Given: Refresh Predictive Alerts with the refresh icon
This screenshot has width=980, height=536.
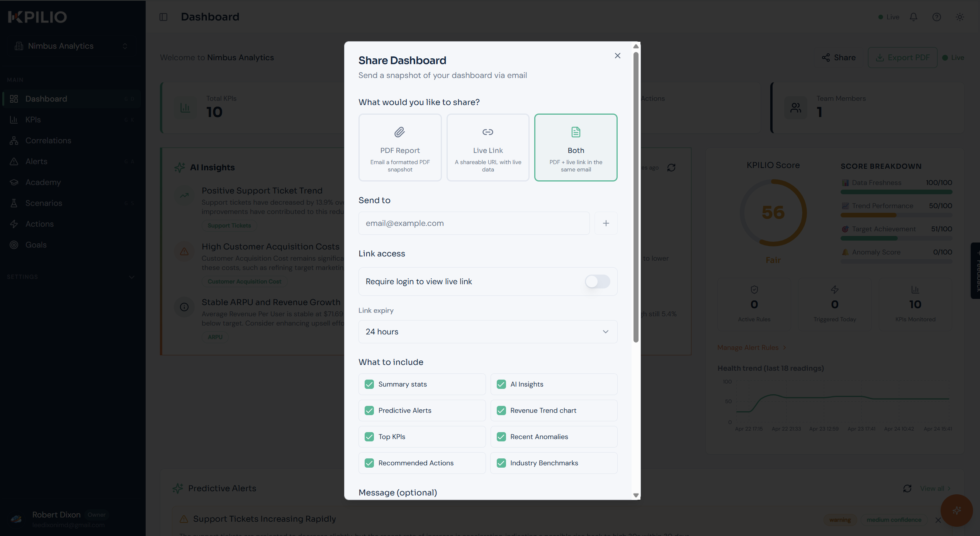Looking at the screenshot, I should [907, 489].
